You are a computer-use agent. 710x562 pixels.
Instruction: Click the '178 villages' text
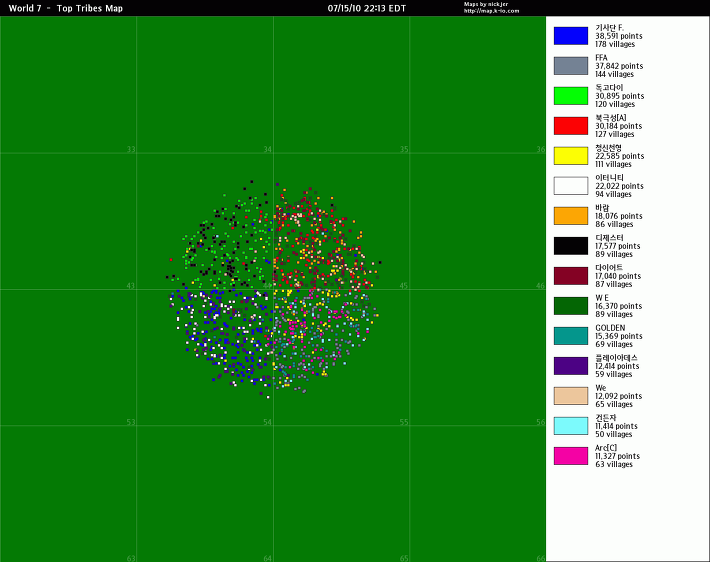pos(615,44)
